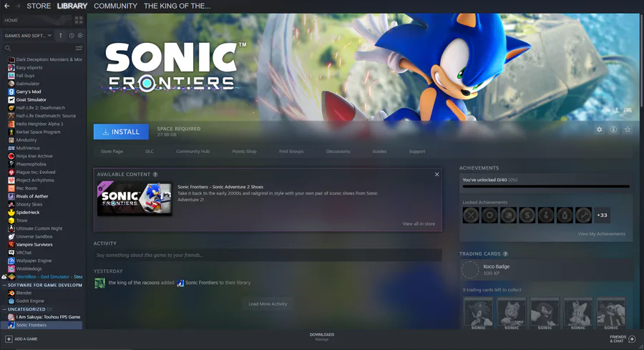The height and width of the screenshot is (350, 644).
Task: Select the Sonic trading card thumbnail
Action: point(479,314)
